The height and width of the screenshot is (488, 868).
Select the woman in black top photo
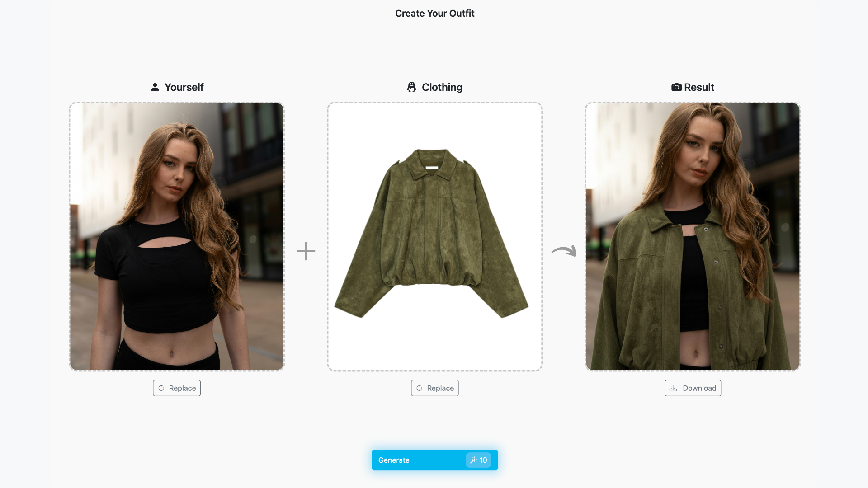177,236
